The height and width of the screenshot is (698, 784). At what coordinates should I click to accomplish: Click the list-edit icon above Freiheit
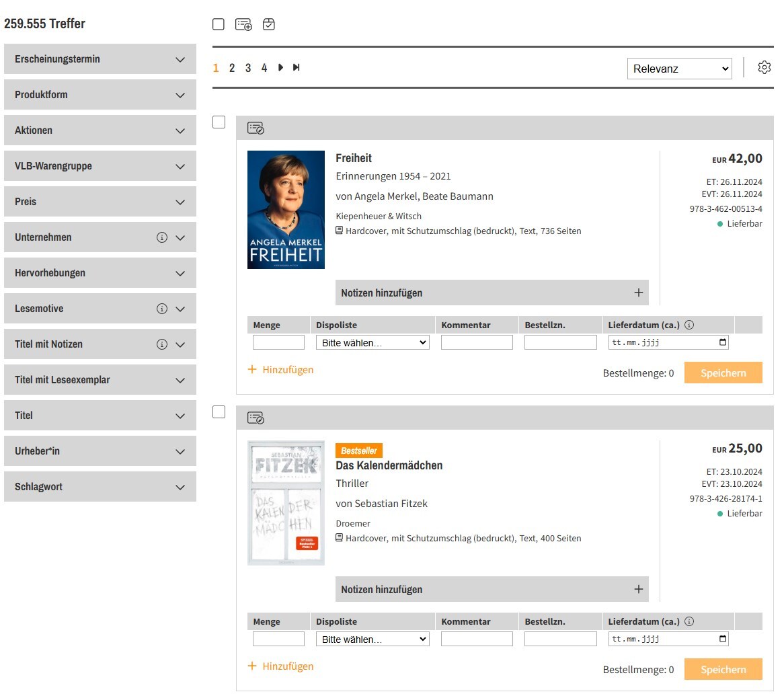[256, 128]
